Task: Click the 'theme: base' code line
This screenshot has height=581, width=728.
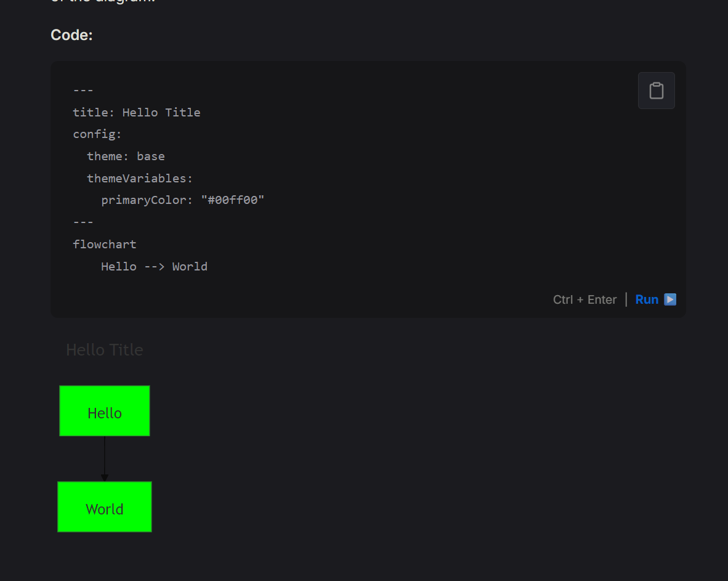Action: click(126, 156)
